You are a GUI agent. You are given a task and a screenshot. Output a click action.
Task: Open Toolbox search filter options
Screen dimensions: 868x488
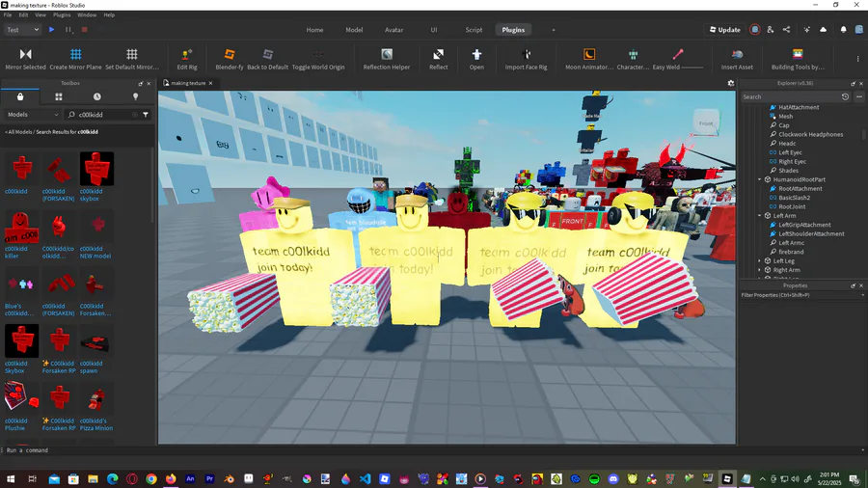pos(146,115)
